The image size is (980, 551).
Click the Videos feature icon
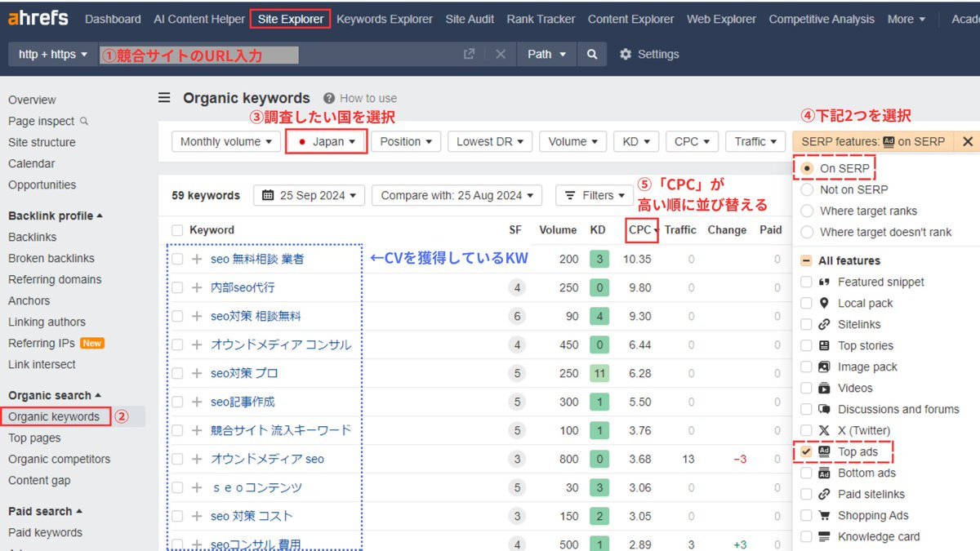[824, 388]
